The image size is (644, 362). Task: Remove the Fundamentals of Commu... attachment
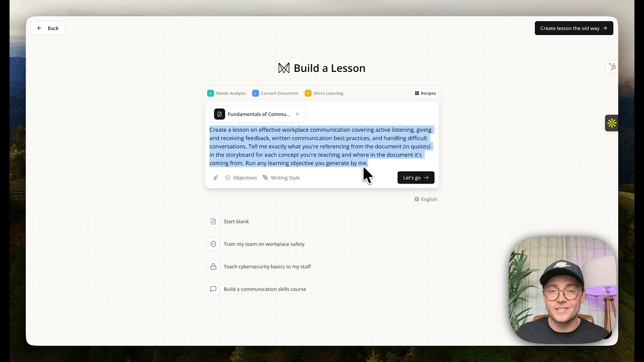point(297,114)
